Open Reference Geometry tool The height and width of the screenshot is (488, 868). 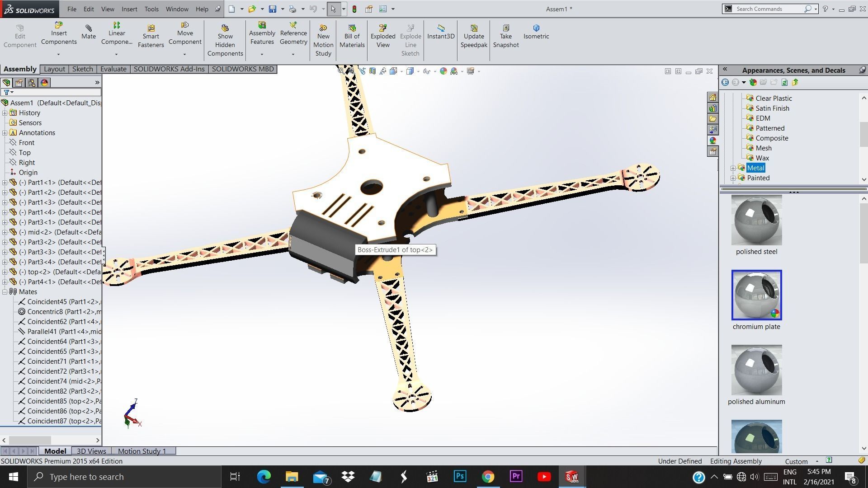[293, 33]
